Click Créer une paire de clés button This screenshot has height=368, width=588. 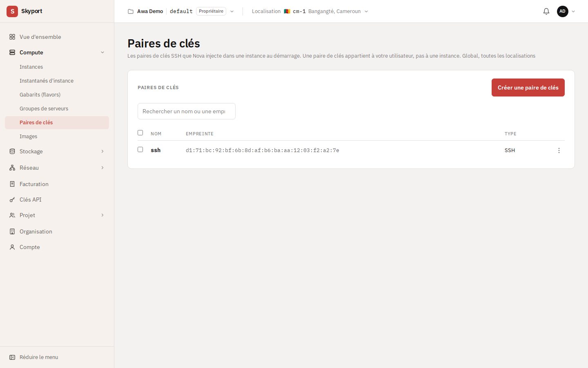[x=528, y=88]
